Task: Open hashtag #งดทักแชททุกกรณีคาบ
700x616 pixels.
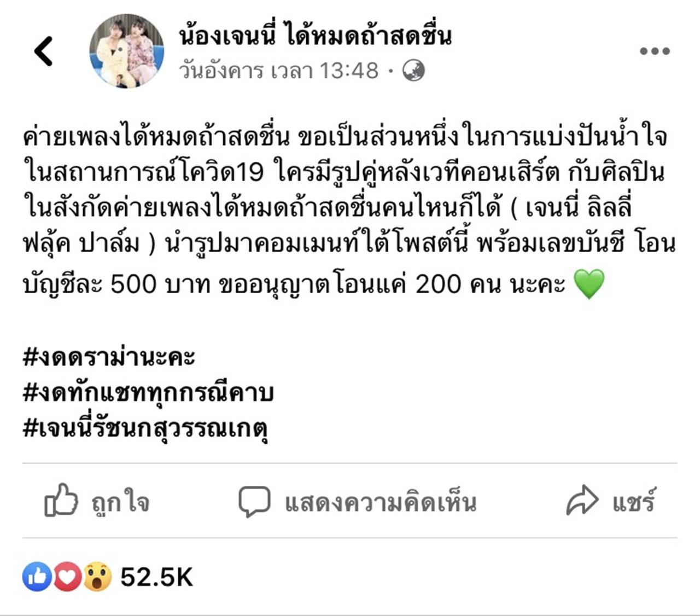Action: (148, 393)
